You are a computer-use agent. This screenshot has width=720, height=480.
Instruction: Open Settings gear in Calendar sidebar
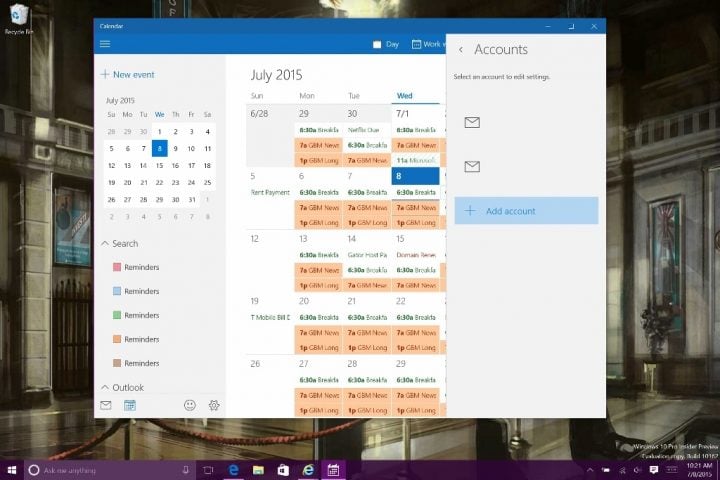(214, 405)
